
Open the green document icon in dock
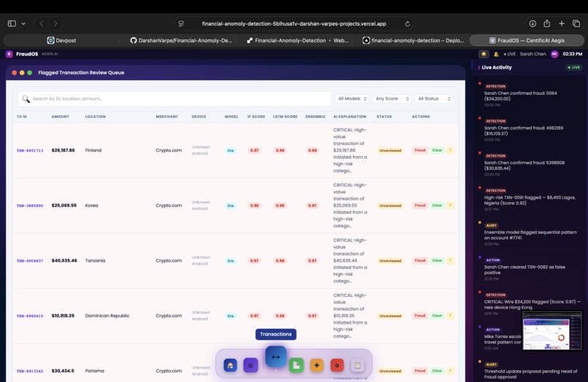coord(296,365)
